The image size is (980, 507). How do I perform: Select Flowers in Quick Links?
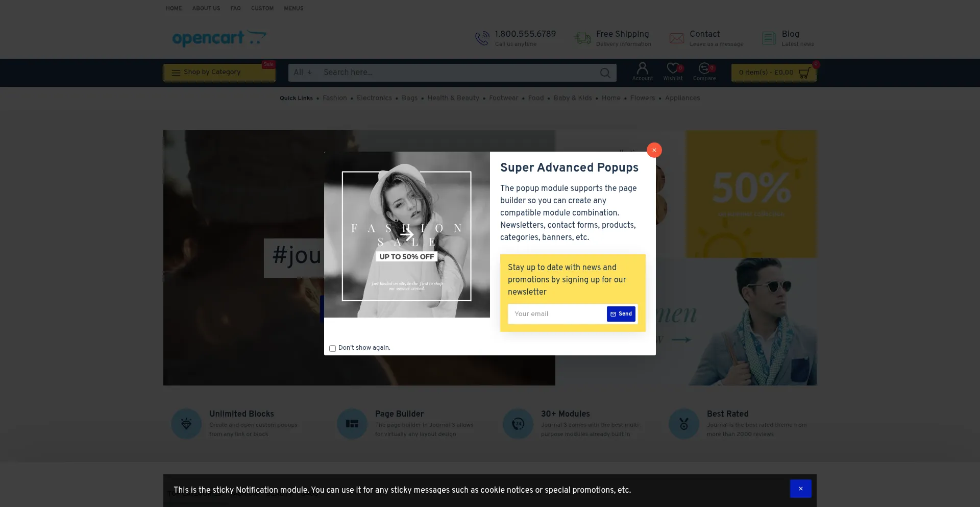(643, 98)
